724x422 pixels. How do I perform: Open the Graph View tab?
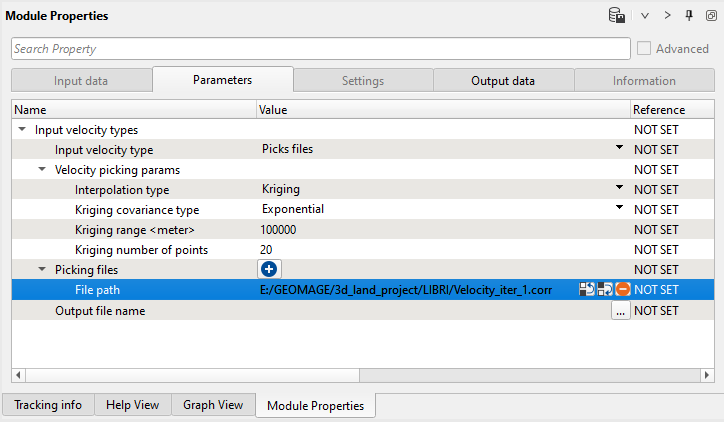tap(212, 405)
